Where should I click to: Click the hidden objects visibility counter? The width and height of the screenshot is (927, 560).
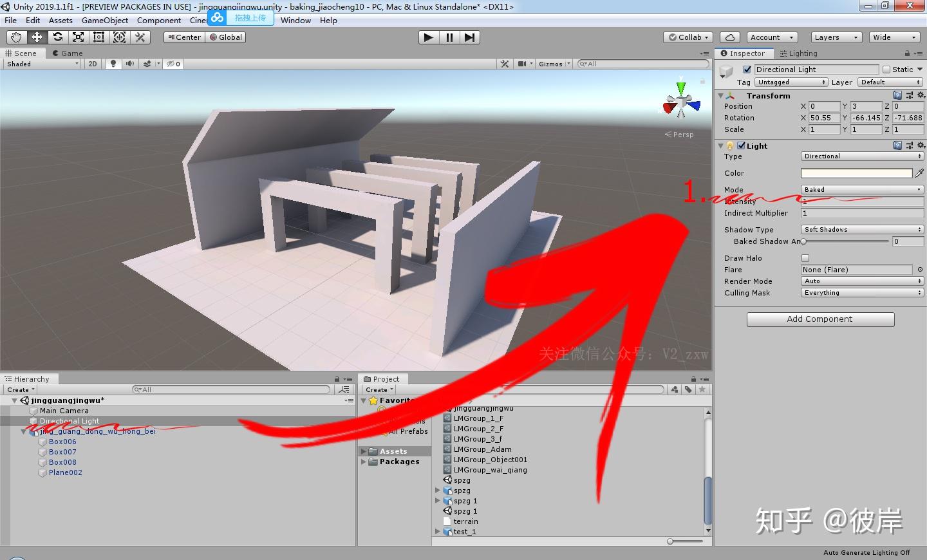[173, 64]
